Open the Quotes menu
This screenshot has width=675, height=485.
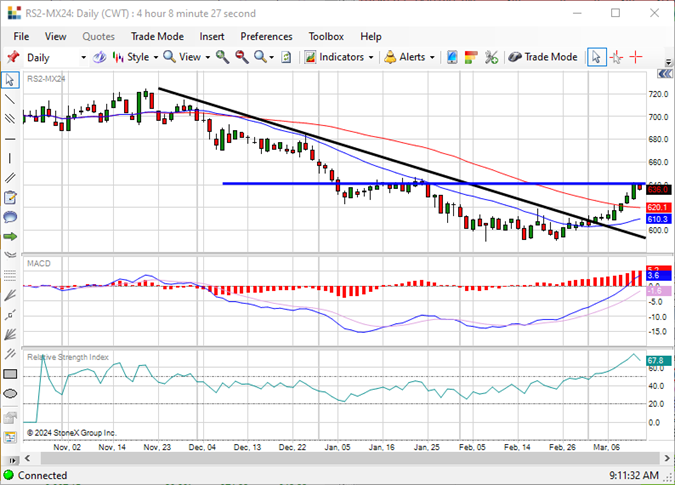[99, 37]
